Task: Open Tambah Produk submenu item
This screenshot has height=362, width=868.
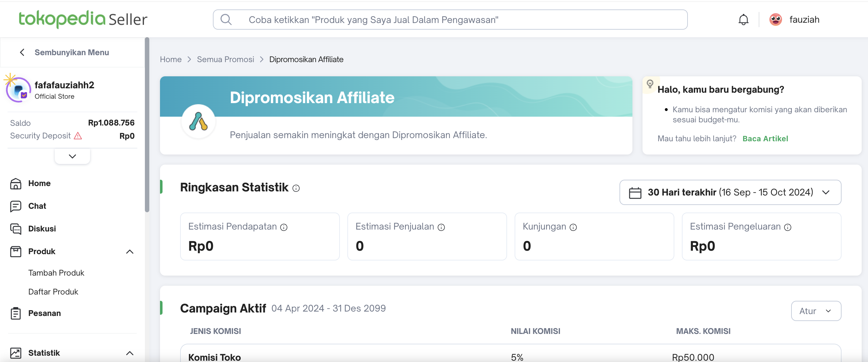Action: tap(56, 273)
